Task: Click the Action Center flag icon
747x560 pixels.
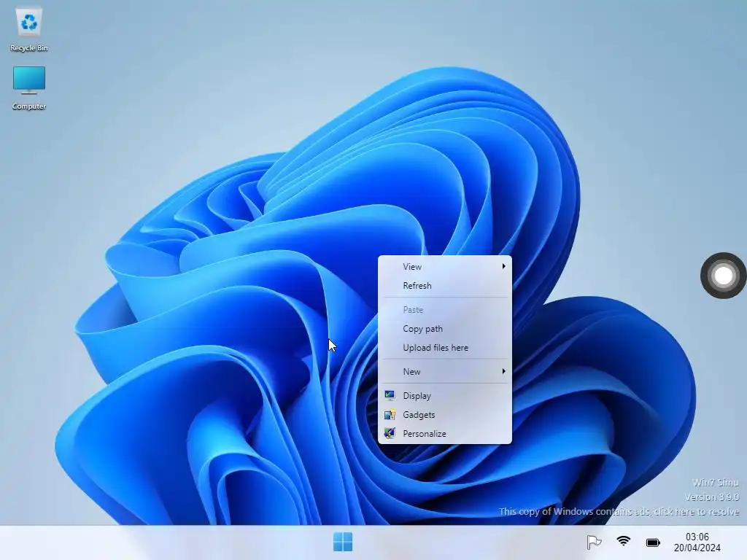Action: [x=594, y=542]
